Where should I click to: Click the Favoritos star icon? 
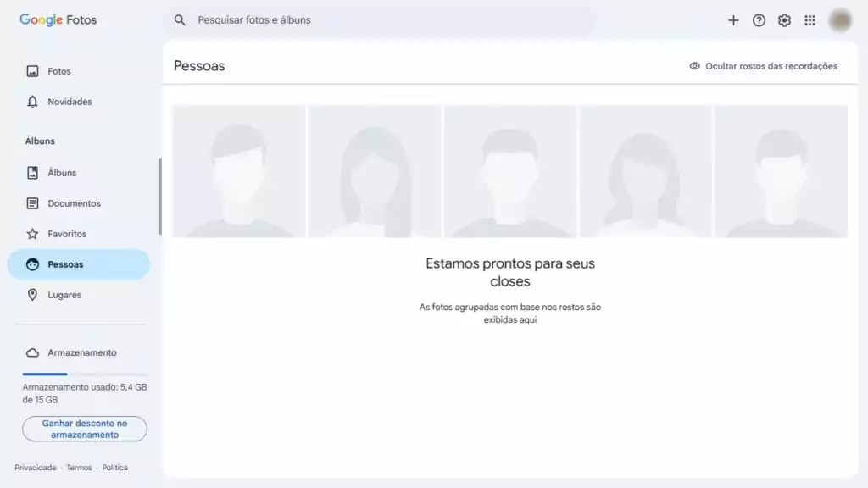(33, 234)
